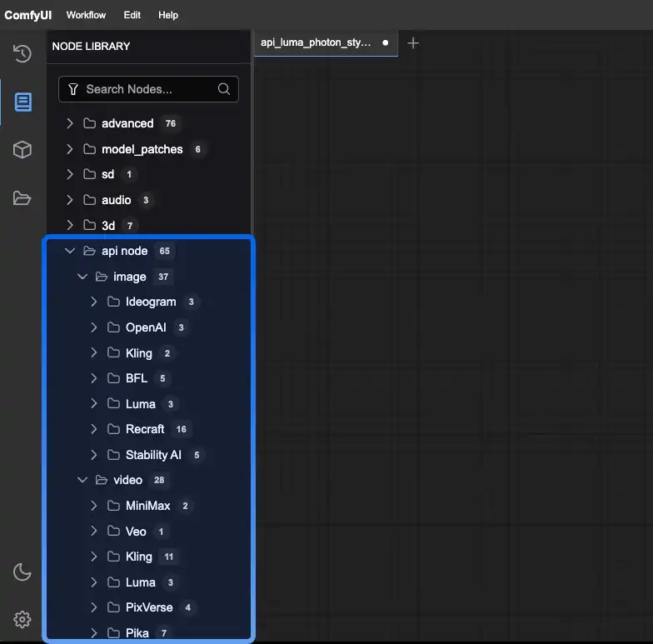The width and height of the screenshot is (653, 644).
Task: Expand the model_patches folder
Action: (x=70, y=149)
